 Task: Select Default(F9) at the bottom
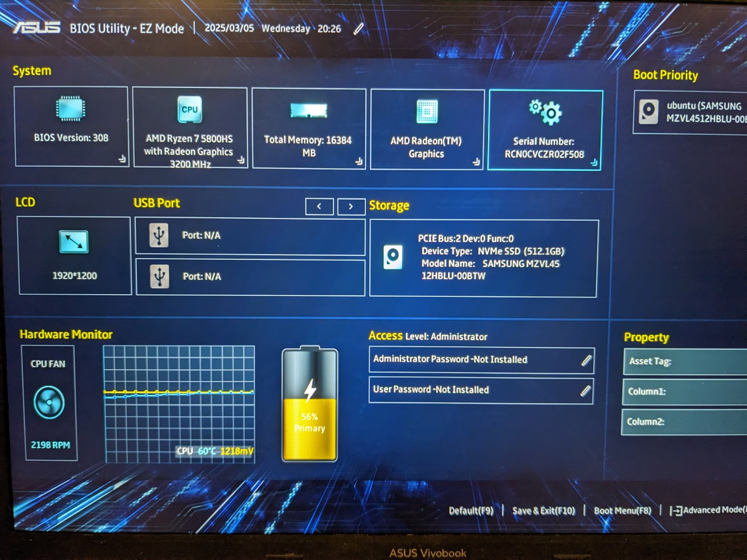coord(471,511)
